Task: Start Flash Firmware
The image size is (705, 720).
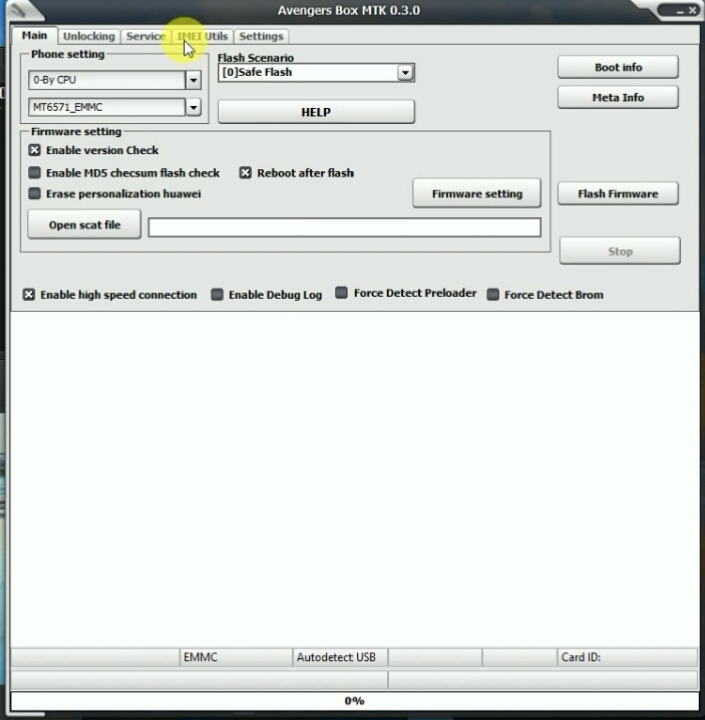Action: (618, 194)
